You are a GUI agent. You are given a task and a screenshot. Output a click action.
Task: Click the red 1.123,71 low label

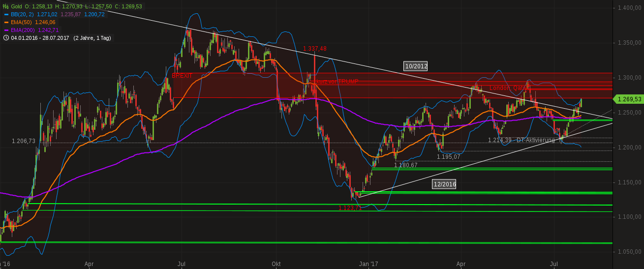pyautogui.click(x=350, y=208)
